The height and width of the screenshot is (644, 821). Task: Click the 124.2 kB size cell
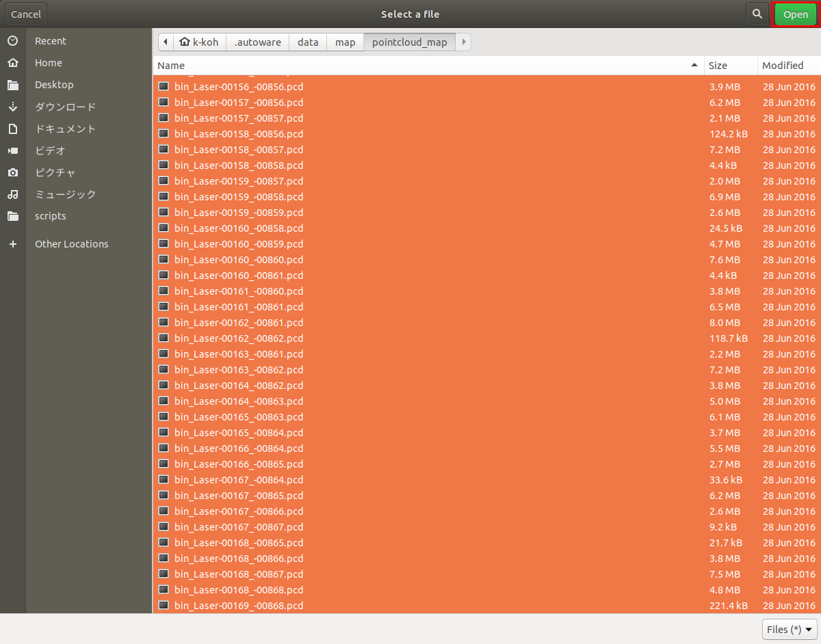tap(729, 134)
